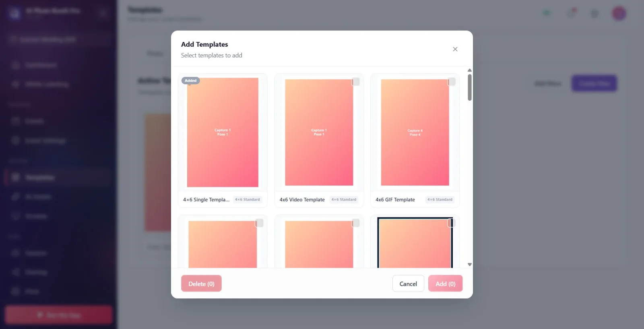The image size is (644, 329).
Task: Select the 4×6 Single Template preview thumbnail
Action: 223,132
